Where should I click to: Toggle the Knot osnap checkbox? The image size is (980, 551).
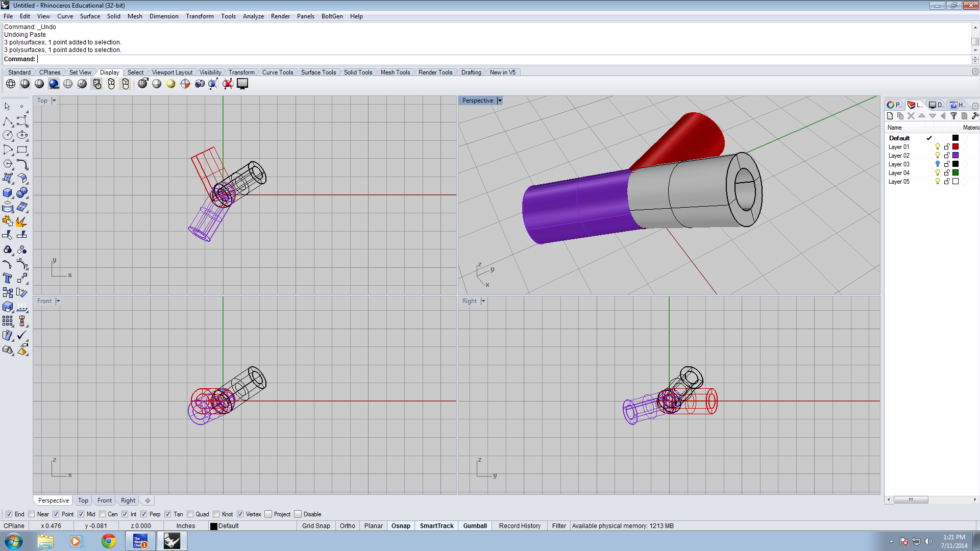click(216, 514)
